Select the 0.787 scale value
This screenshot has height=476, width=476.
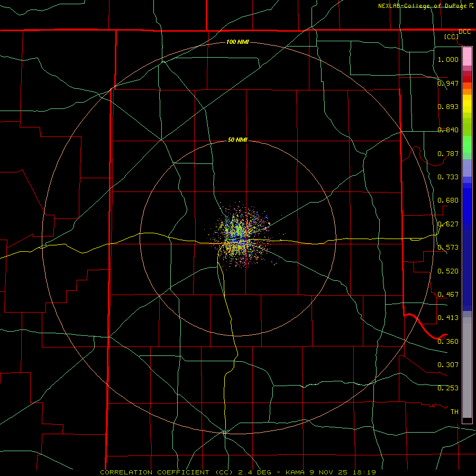pos(448,153)
